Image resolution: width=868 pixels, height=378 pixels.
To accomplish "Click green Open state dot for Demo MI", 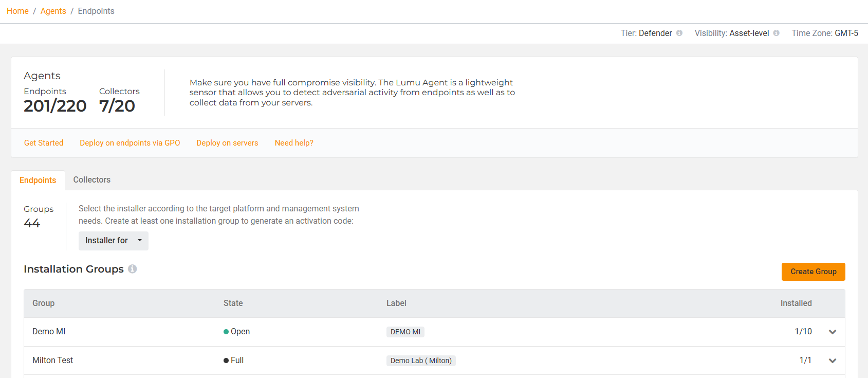I will coord(226,332).
